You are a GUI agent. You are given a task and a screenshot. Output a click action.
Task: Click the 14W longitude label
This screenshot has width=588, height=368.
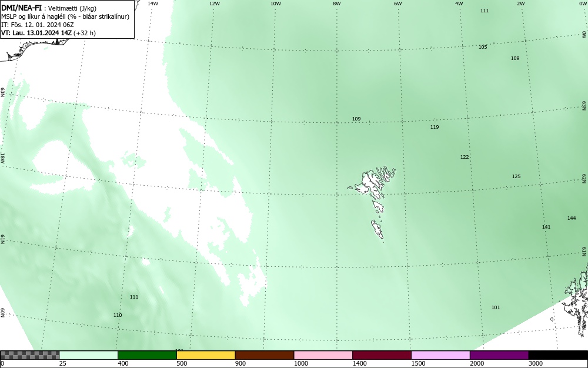tap(153, 4)
